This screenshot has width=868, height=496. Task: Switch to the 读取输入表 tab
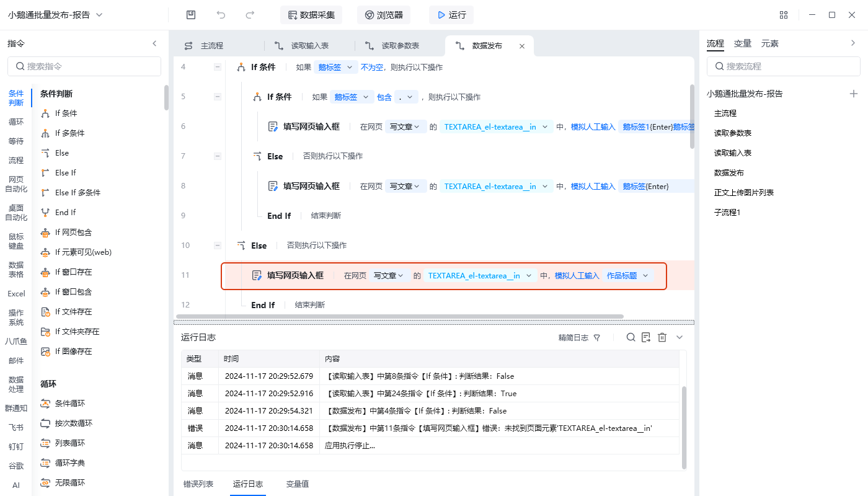[309, 46]
